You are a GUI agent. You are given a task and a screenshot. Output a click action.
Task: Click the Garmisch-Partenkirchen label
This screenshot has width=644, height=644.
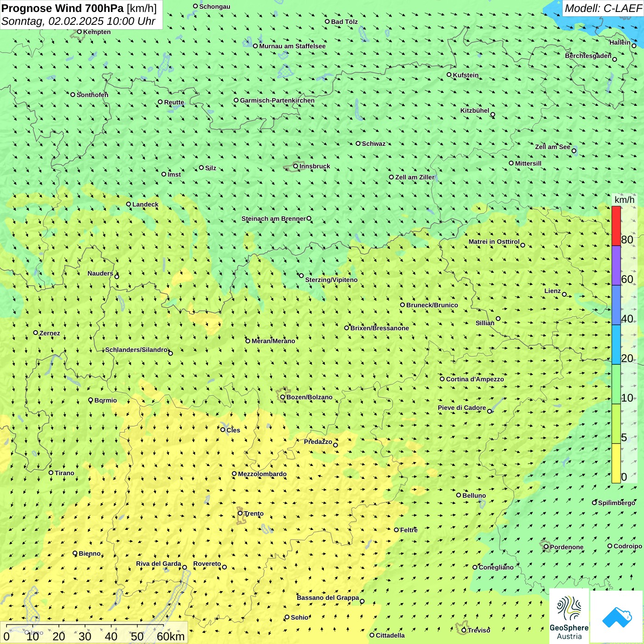pos(277,100)
